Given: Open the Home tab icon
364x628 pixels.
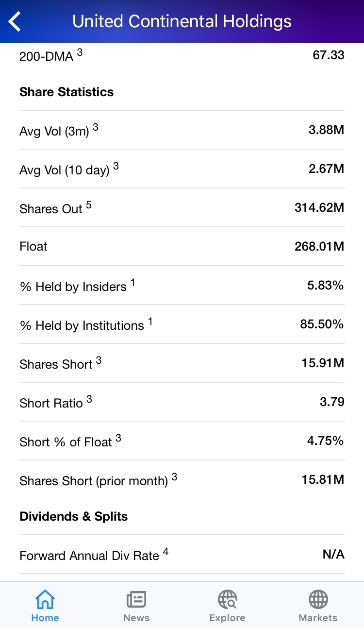Looking at the screenshot, I should pos(45,599).
